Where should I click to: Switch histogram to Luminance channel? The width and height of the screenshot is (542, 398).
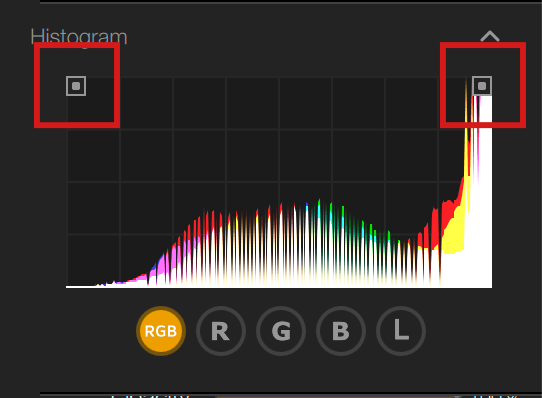click(401, 331)
